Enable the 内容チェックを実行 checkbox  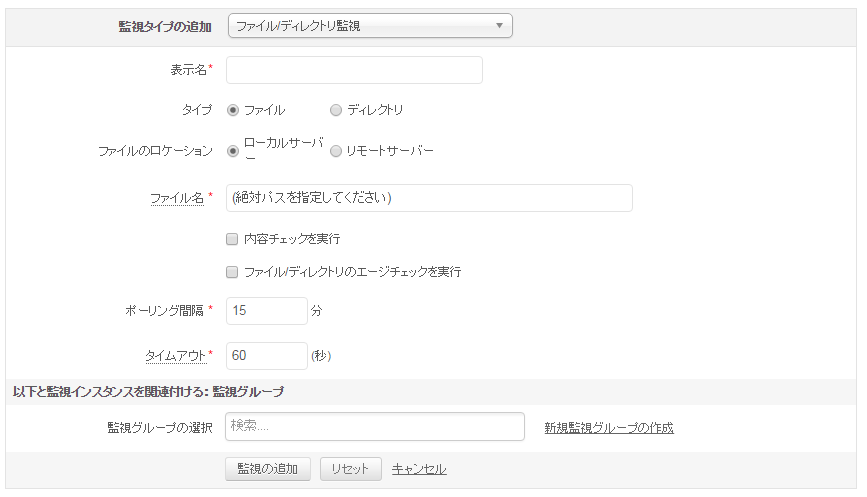point(232,239)
